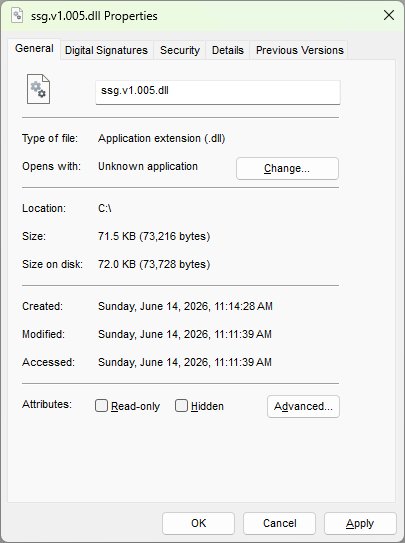
Task: Click the 'Created:' label
Action: point(42,306)
